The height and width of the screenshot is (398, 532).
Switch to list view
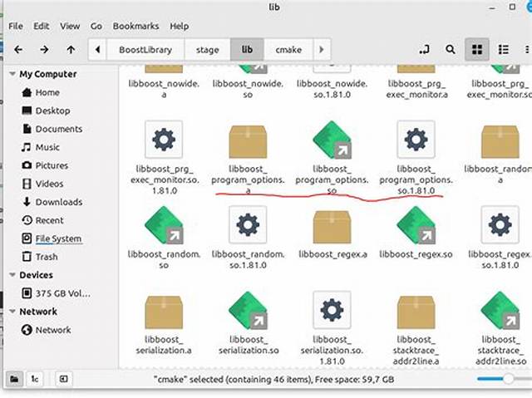[x=503, y=50]
